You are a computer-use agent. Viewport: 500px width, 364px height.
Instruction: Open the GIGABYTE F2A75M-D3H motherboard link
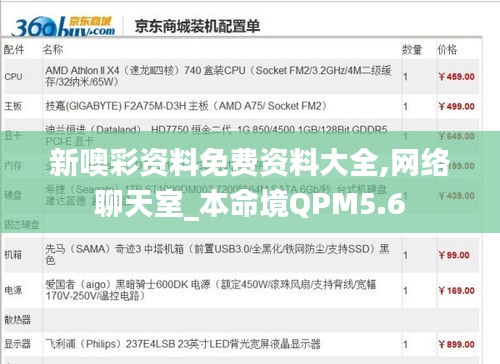pos(186,106)
